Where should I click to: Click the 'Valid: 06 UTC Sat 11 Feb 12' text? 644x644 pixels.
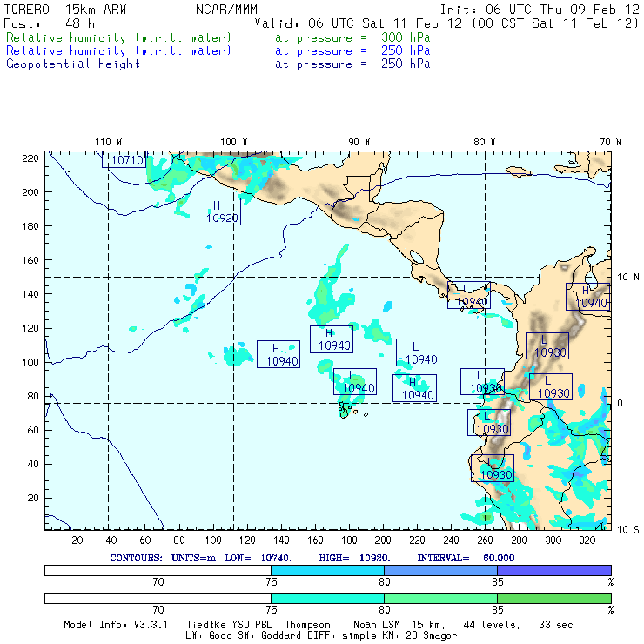(359, 23)
